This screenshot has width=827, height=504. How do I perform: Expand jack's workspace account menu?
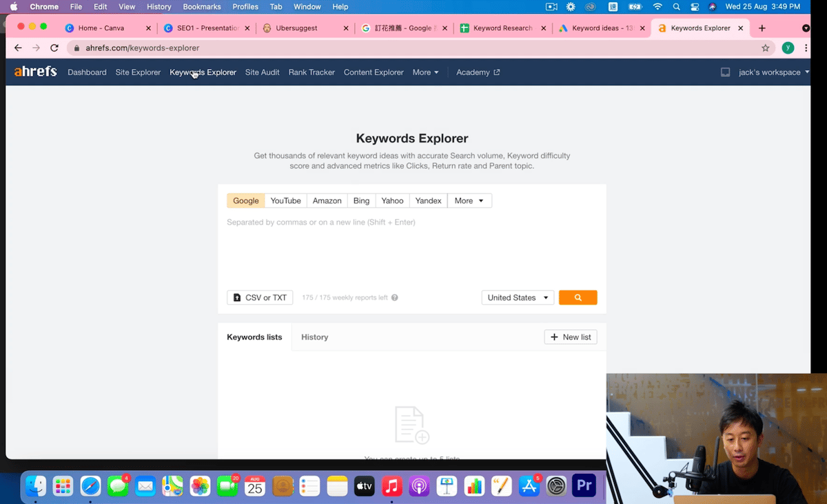coord(773,72)
